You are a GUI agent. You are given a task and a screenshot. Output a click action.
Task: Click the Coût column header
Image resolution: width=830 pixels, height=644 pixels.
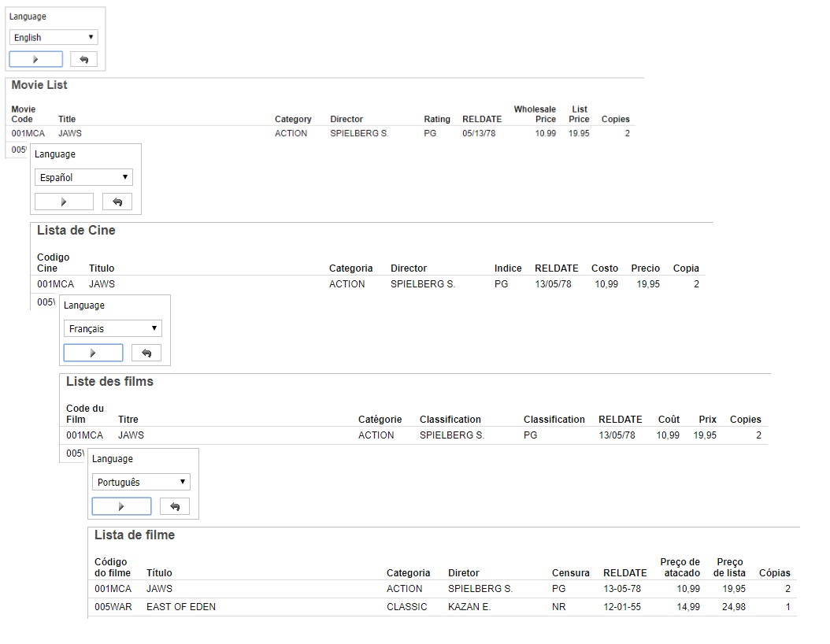pyautogui.click(x=669, y=420)
